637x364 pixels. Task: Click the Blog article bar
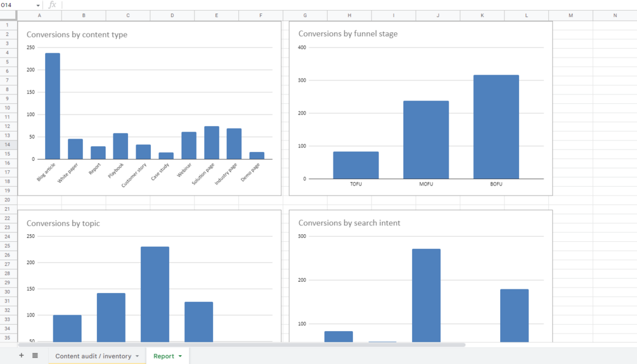click(x=53, y=106)
